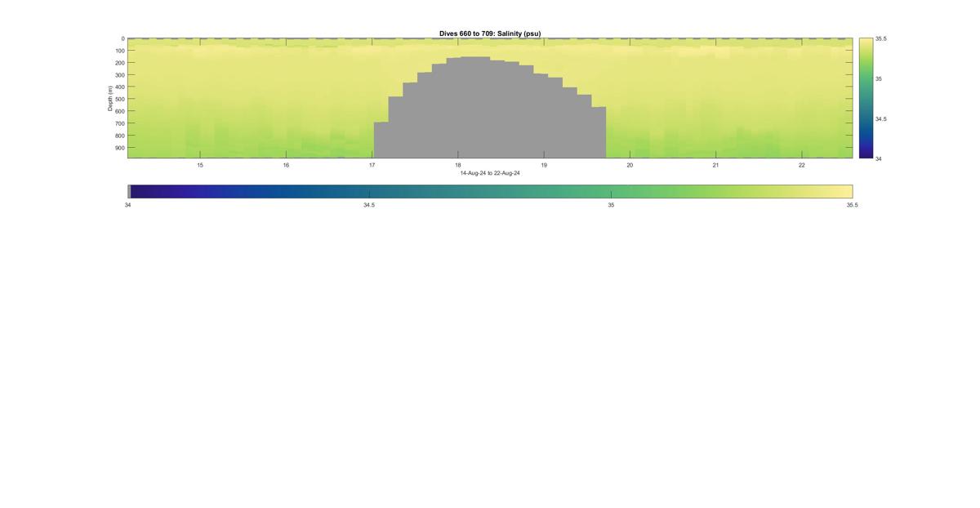
Task: Click "35.5" on the vertical colorbar
Action: point(881,38)
